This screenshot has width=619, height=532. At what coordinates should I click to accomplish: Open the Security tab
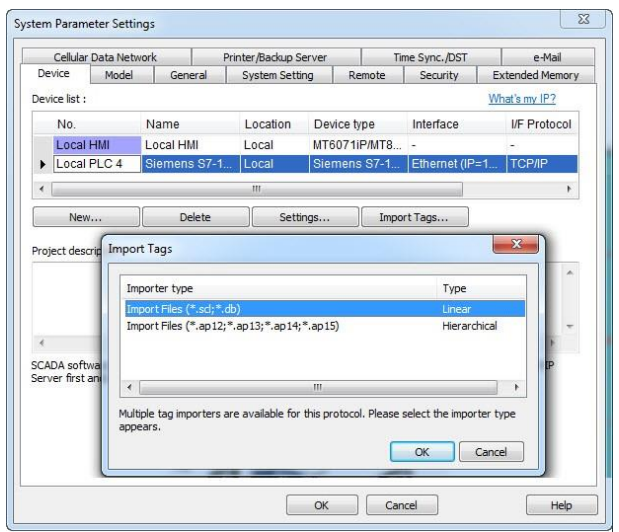(438, 75)
